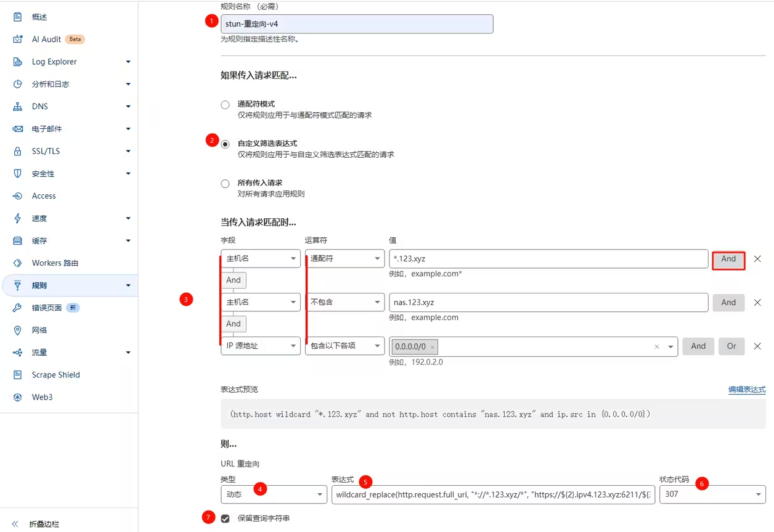The width and height of the screenshot is (774, 532).
Task: Open the 不包含 operator dropdown
Action: pyautogui.click(x=344, y=303)
